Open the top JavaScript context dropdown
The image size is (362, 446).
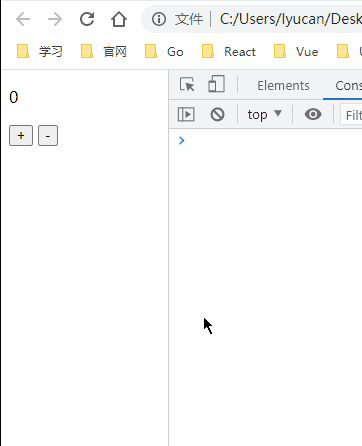click(x=264, y=115)
